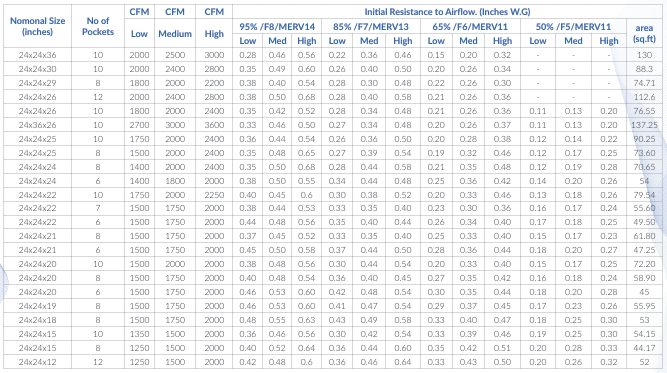Click the 137.25 area value
The image size is (667, 373).
tap(644, 125)
